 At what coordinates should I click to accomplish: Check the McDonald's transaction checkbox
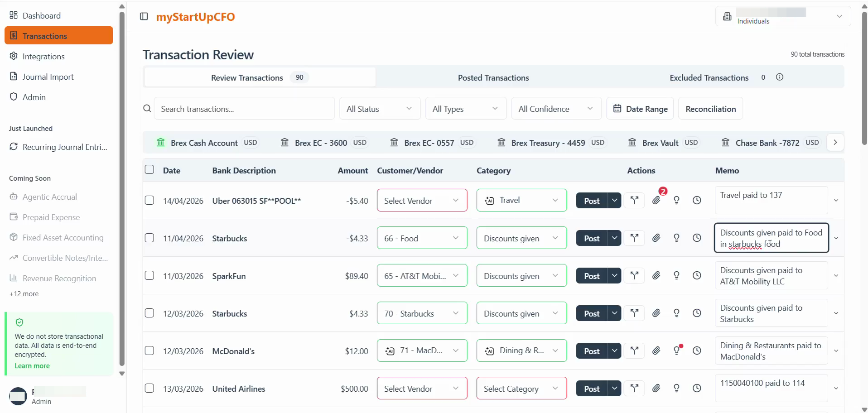click(x=149, y=351)
